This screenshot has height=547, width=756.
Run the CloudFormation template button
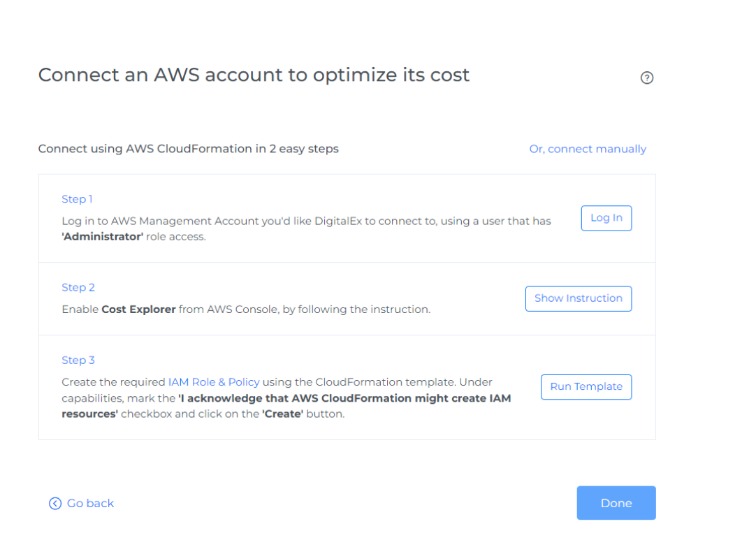click(586, 387)
